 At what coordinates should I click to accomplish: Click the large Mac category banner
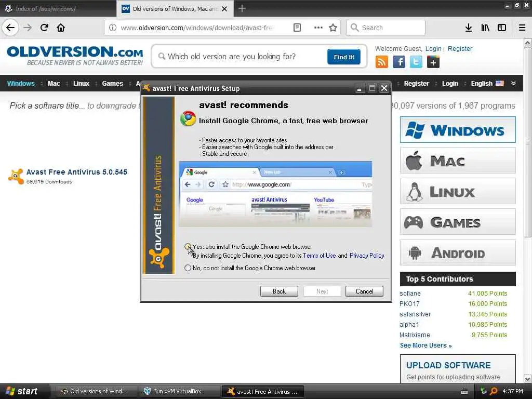pos(458,161)
